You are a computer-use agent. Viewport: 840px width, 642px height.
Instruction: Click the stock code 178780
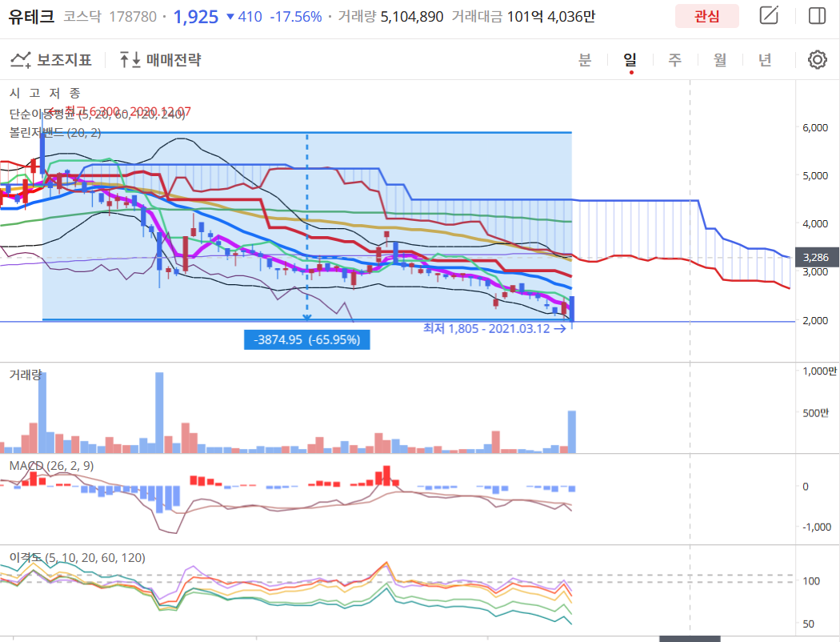133,17
